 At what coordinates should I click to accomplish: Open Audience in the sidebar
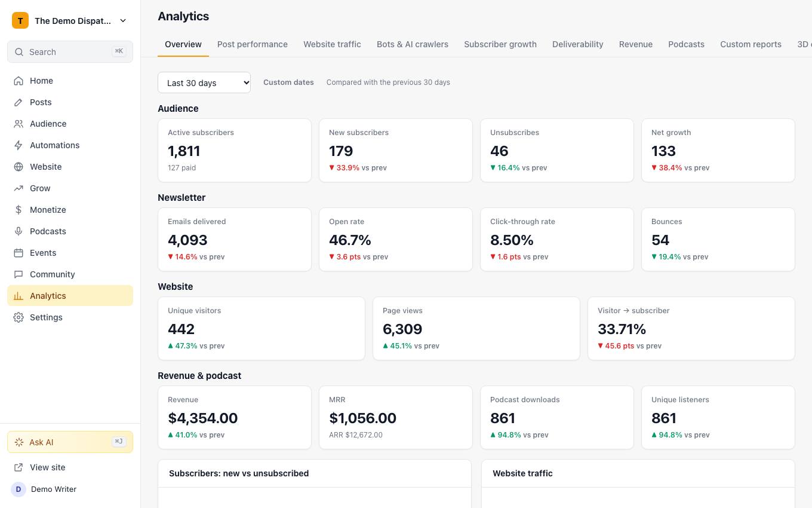click(70, 124)
